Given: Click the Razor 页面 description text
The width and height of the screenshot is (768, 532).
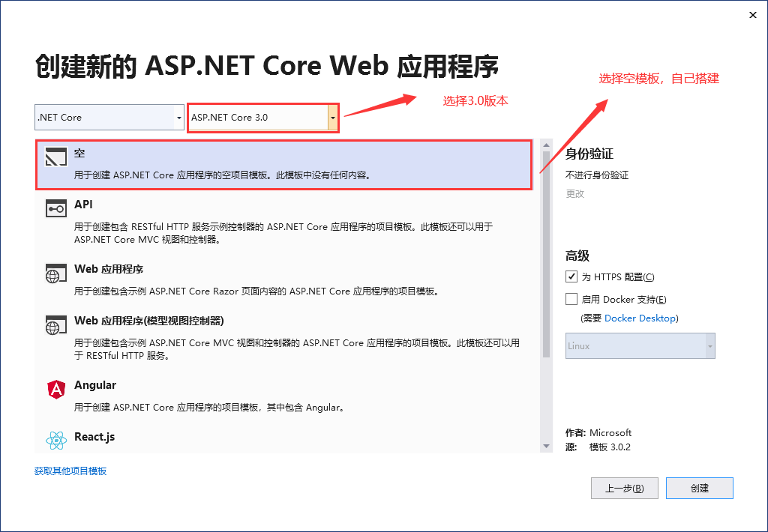Looking at the screenshot, I should click(258, 291).
